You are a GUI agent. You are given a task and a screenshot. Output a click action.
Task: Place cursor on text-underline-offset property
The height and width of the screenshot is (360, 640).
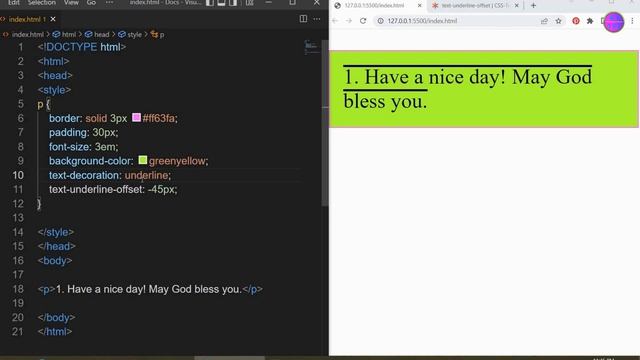point(96,189)
